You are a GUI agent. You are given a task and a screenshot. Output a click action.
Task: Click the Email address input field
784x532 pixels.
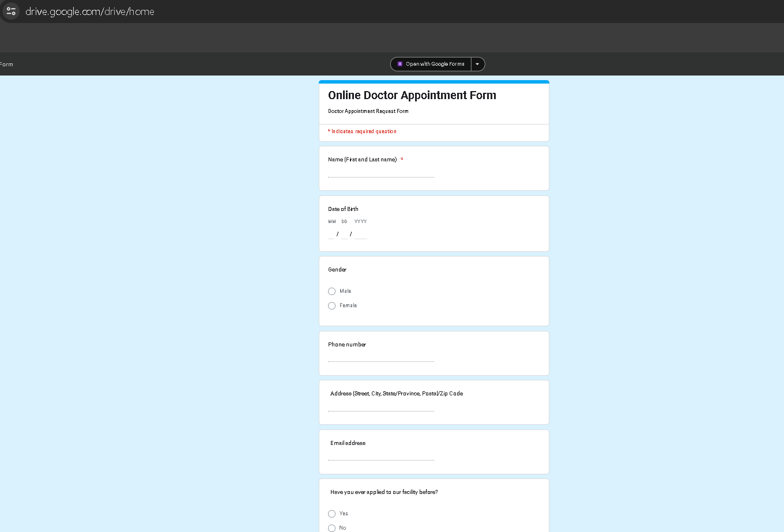[x=380, y=457]
